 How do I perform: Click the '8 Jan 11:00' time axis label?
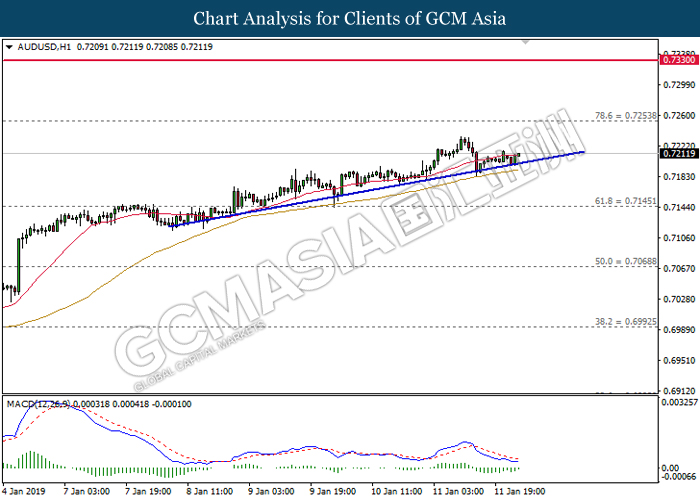coord(208,492)
